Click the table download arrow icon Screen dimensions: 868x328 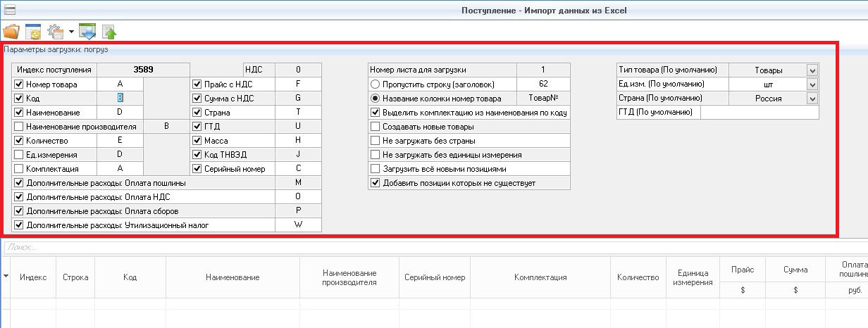pyautogui.click(x=87, y=32)
